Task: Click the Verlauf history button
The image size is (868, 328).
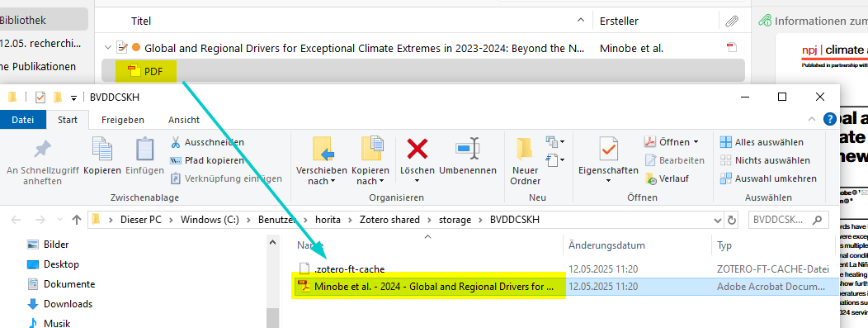Action: [x=668, y=178]
